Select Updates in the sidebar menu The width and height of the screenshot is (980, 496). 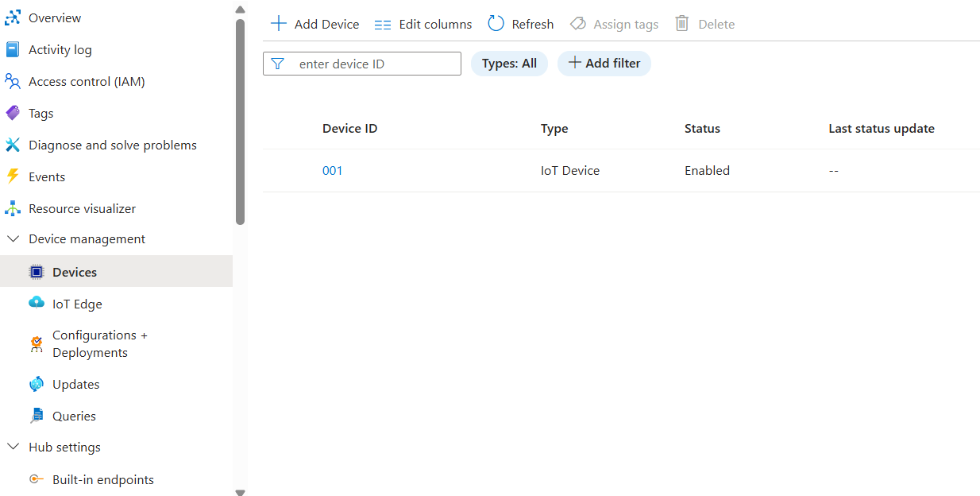(x=75, y=385)
